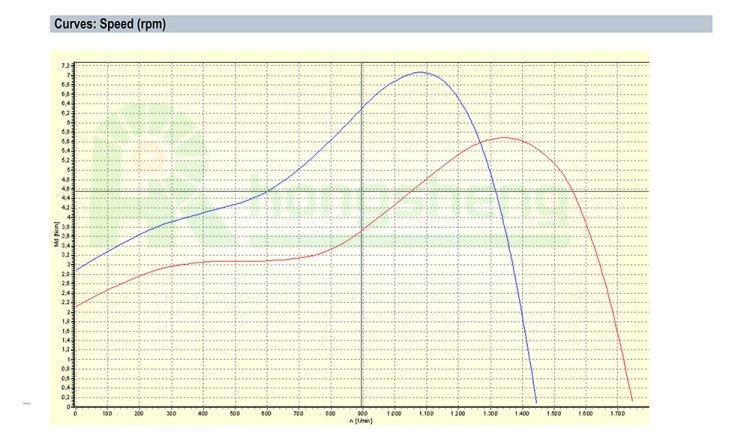Screen dimensions: 750x441
Task: Click the 200 label on x-axis
Action: coord(139,413)
